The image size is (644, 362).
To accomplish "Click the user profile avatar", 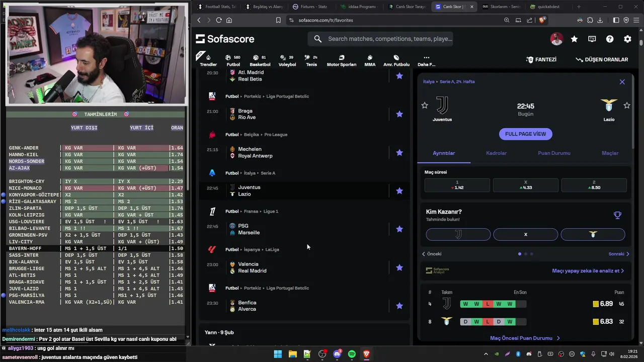I will [556, 39].
